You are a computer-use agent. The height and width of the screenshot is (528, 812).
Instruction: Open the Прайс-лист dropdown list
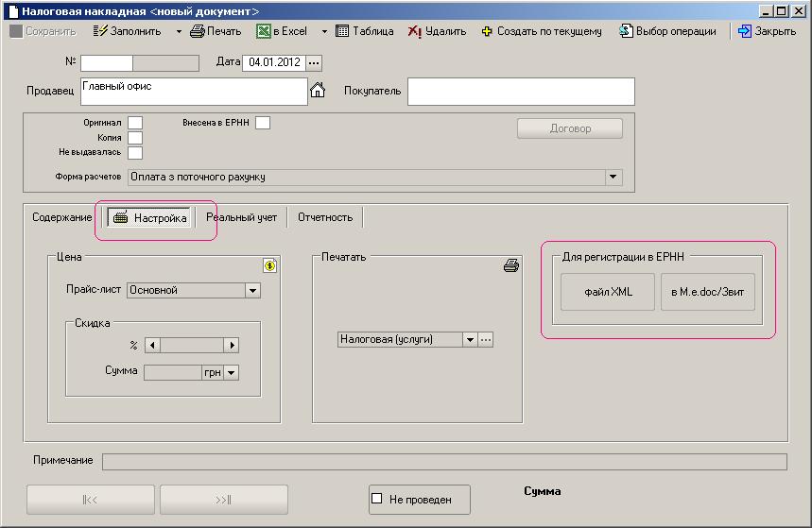point(252,291)
